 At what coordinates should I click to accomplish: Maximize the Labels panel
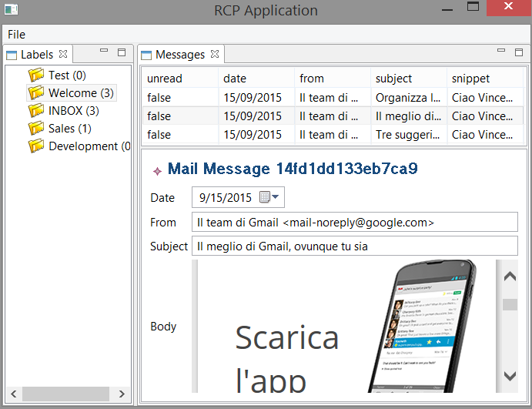click(122, 52)
